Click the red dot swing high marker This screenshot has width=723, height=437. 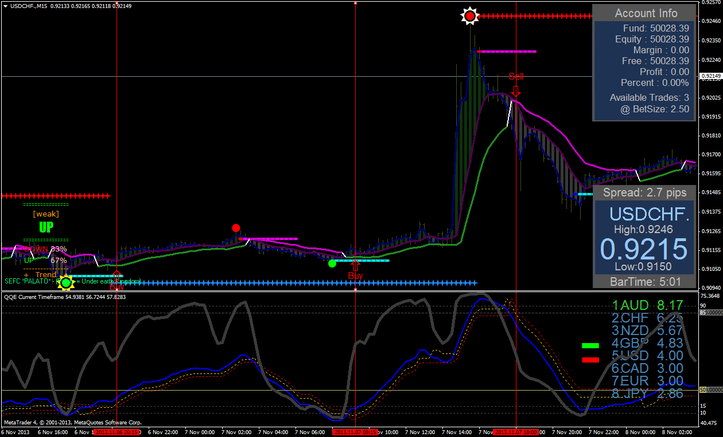tap(236, 228)
